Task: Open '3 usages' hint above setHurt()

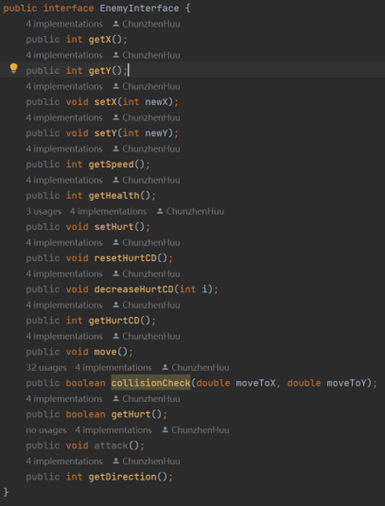Action: 44,212
